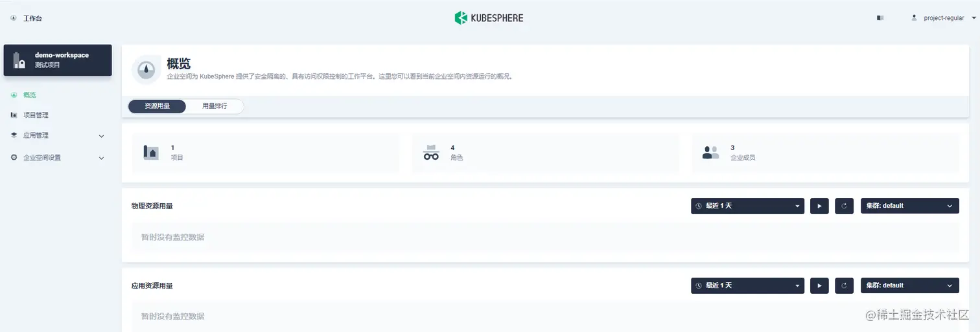Click 暂时没有监控数据 under 应用资源用量

coord(173,316)
